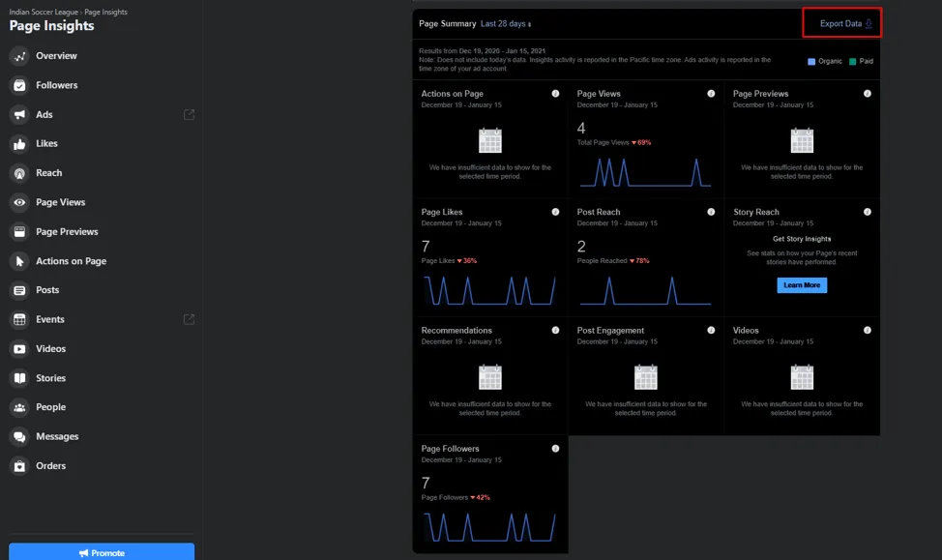Screen dimensions: 942x560
Task: Click the blue Promote button
Action: [x=102, y=552]
